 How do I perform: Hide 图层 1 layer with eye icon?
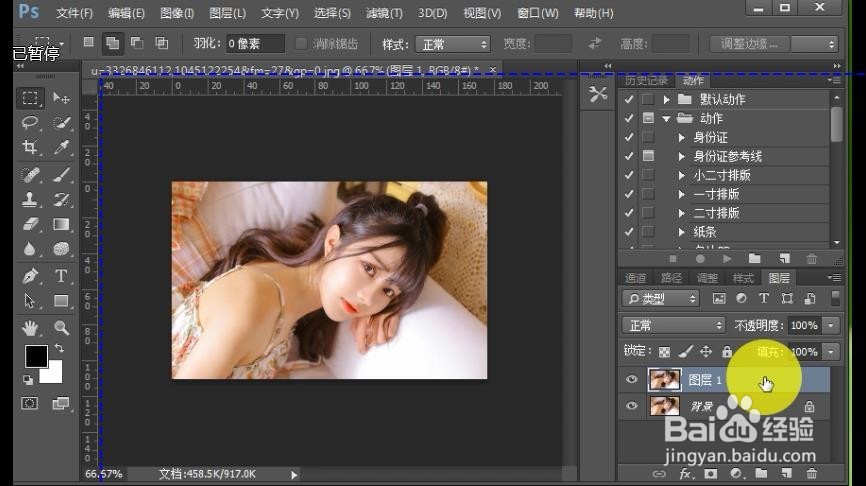(632, 380)
